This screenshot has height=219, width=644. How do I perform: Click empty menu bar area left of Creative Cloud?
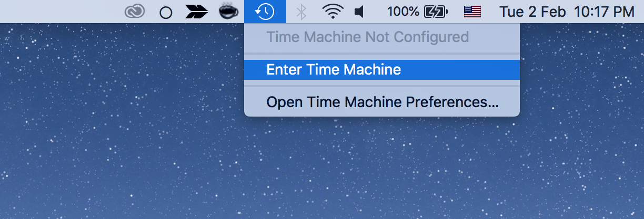click(x=58, y=12)
